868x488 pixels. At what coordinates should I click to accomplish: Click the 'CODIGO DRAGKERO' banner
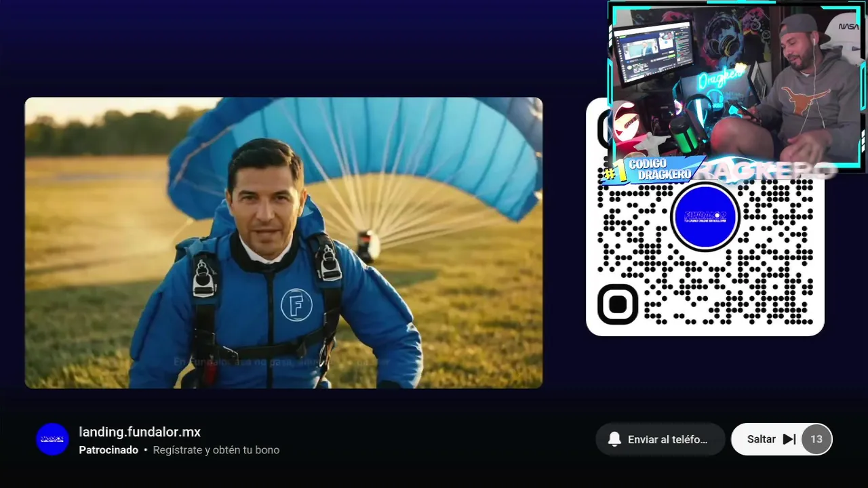[x=654, y=170]
